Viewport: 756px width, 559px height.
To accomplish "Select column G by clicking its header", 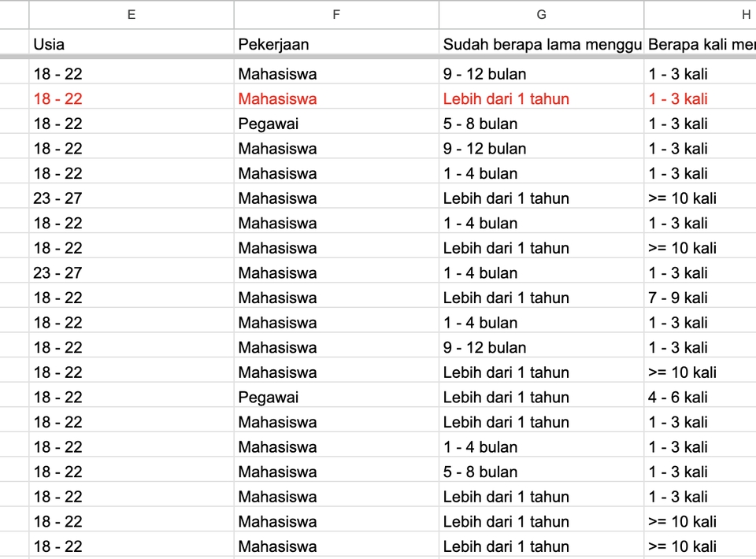I will point(541,14).
